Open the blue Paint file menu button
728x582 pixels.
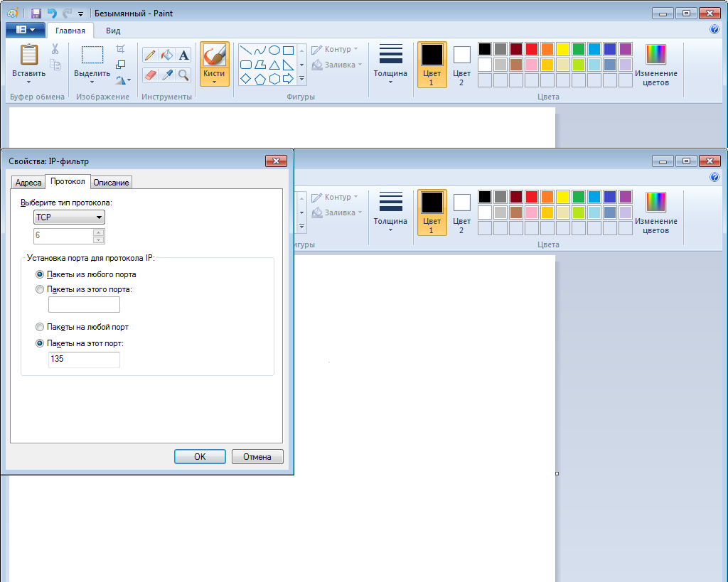[x=26, y=30]
